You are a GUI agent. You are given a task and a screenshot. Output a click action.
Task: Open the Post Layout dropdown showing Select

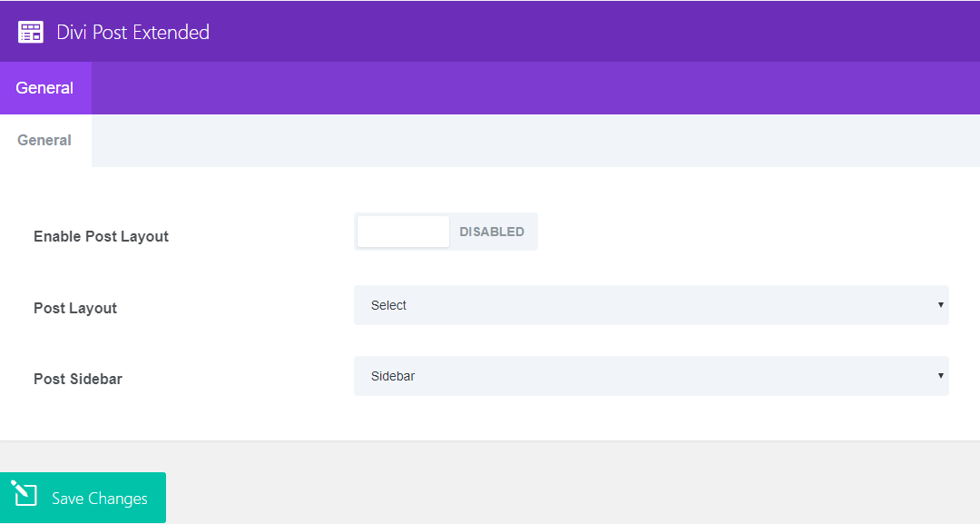(x=652, y=305)
